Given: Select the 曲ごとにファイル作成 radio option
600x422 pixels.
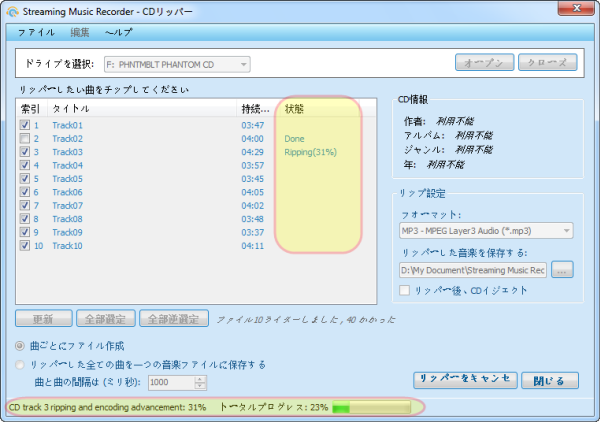Looking at the screenshot, I should [20, 346].
